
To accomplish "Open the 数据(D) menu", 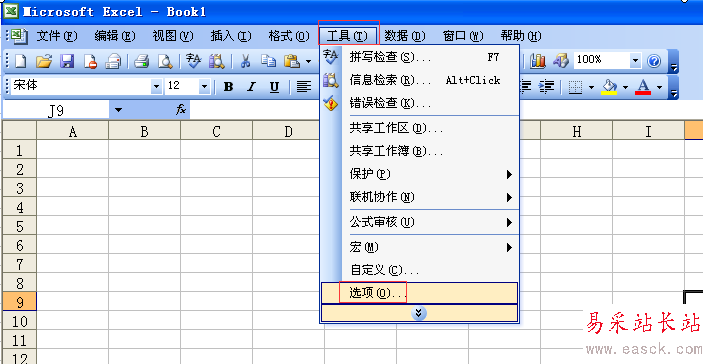I will coord(405,36).
